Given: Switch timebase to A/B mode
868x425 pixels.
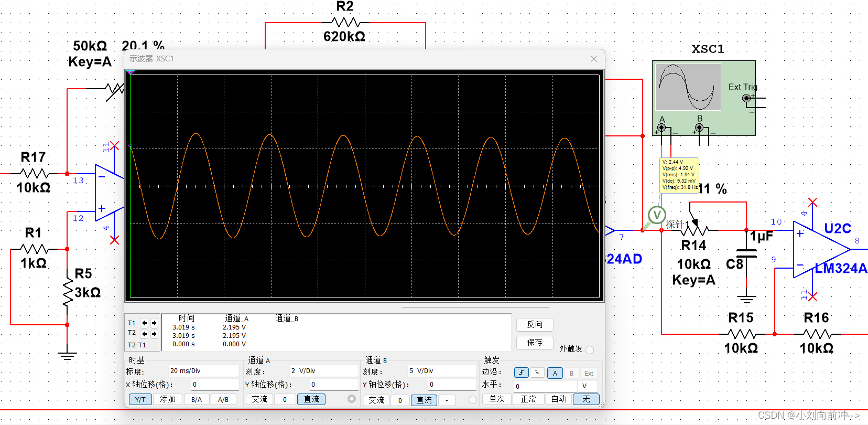Looking at the screenshot, I should pyautogui.click(x=223, y=399).
